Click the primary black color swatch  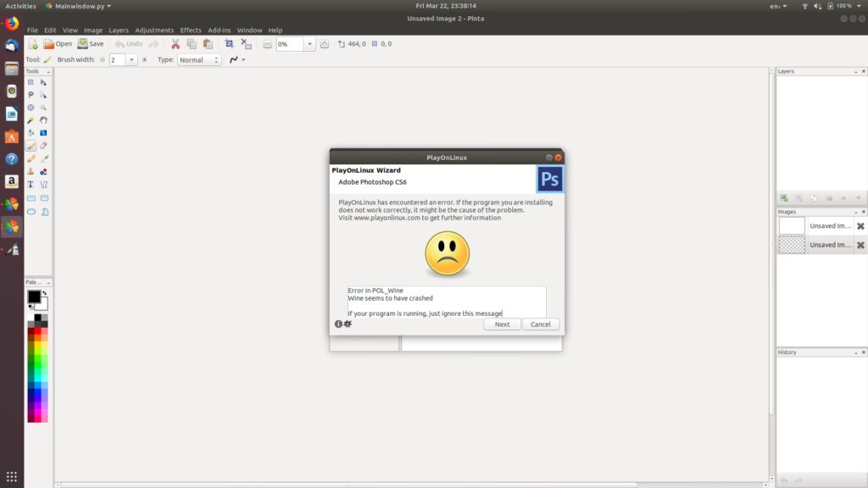[x=34, y=297]
